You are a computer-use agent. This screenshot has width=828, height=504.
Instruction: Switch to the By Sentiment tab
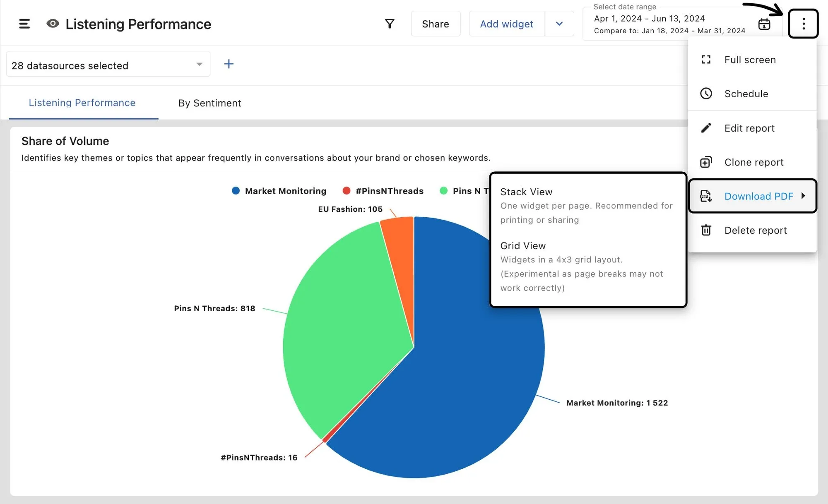point(209,103)
